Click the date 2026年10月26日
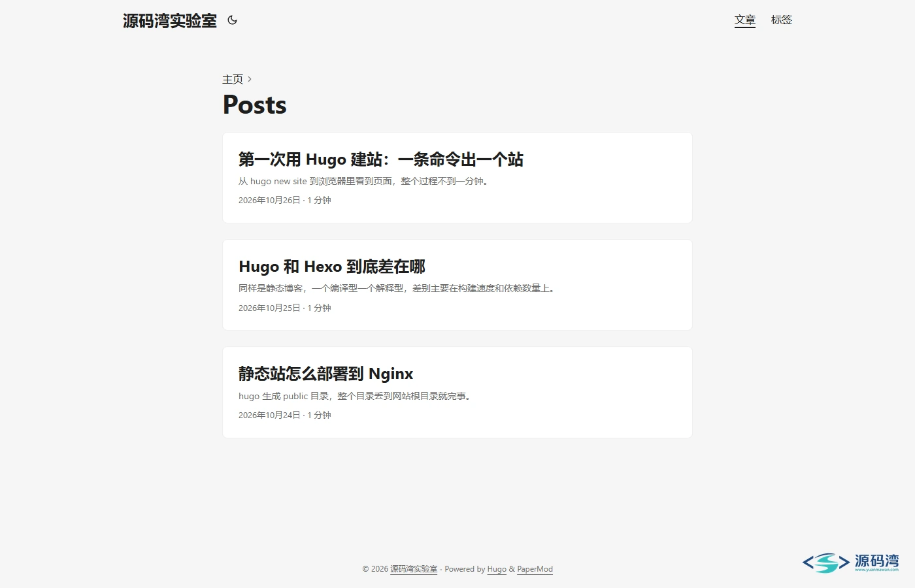This screenshot has height=588, width=915. point(269,200)
